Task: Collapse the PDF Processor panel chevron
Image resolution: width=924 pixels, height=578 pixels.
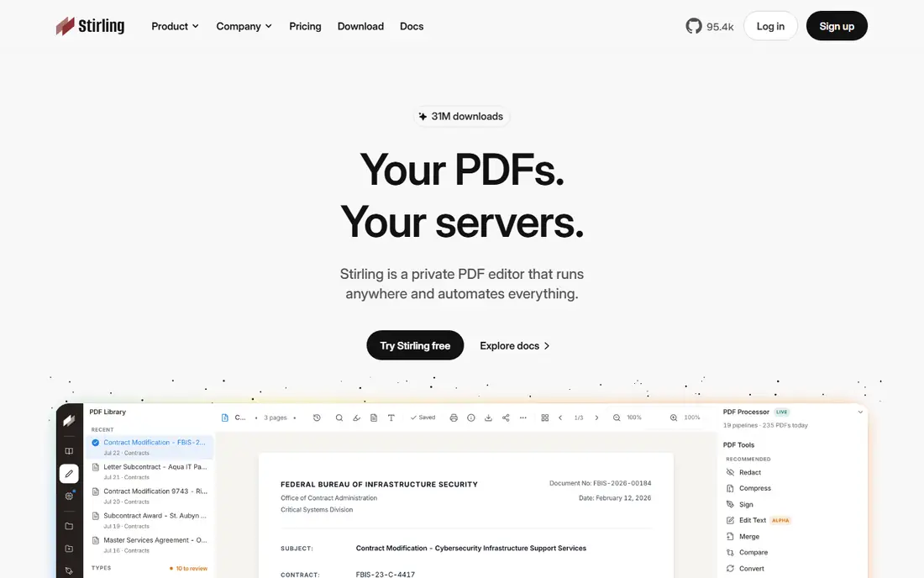Action: coord(860,412)
